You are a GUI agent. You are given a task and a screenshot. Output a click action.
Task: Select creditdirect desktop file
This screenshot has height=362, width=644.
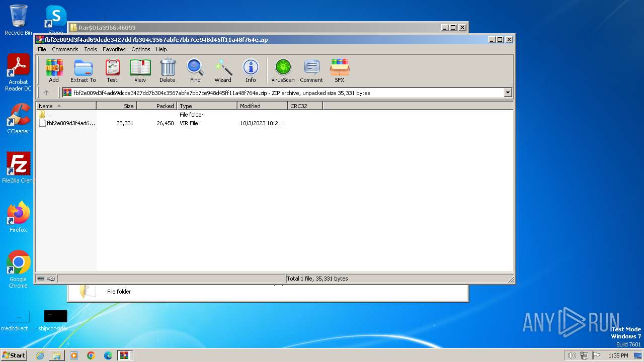pos(18,321)
